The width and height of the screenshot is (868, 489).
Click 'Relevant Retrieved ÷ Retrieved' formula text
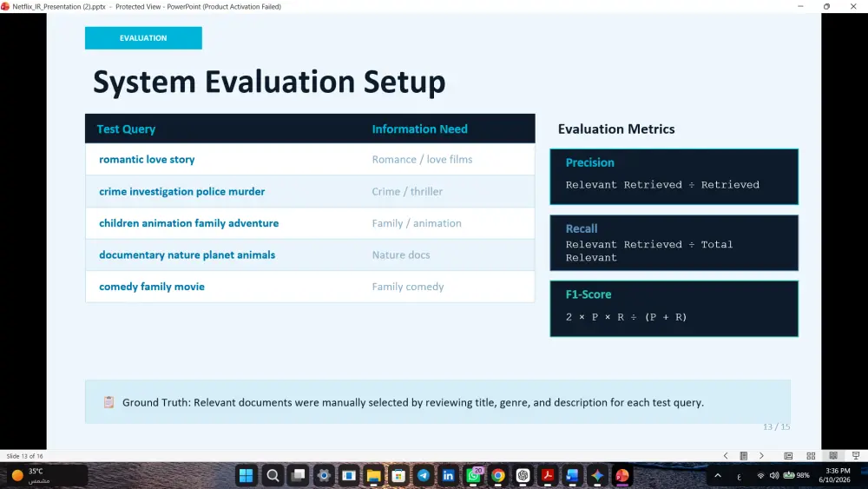tap(662, 185)
